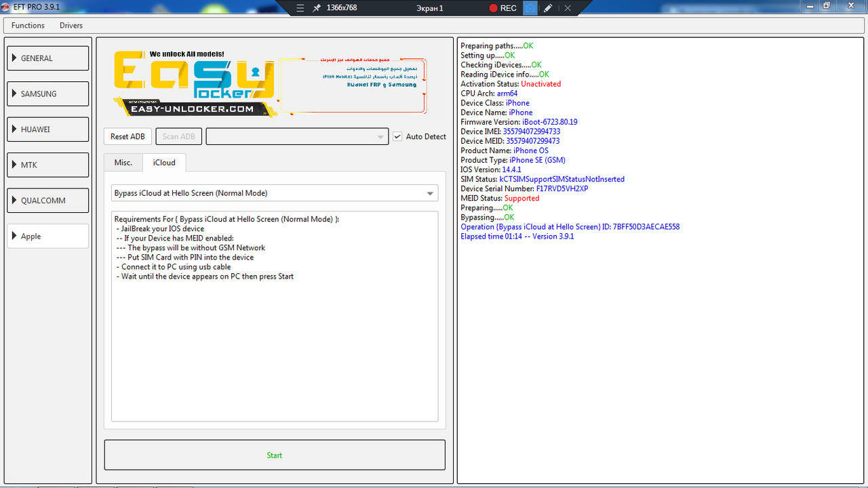Click the 'CPU Arch: arm64' log line
This screenshot has width=868, height=488.
489,94
